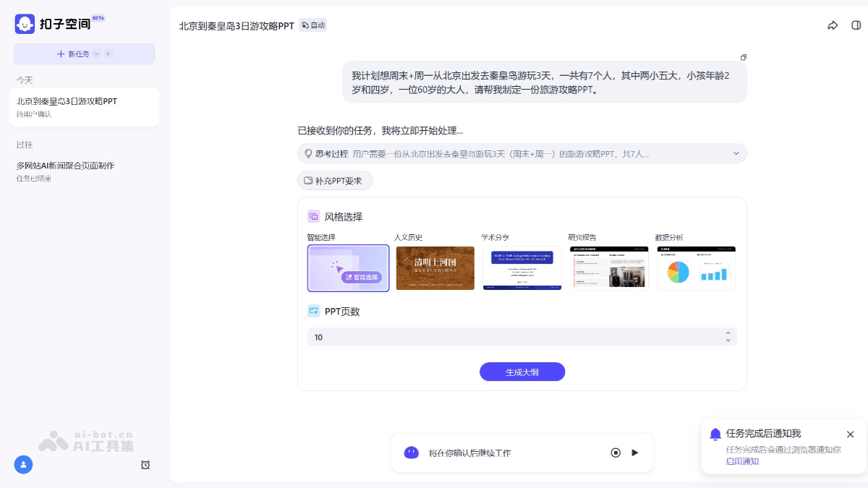868x488 pixels.
Task: Click the 扣子空间 logo icon
Action: (x=24, y=23)
